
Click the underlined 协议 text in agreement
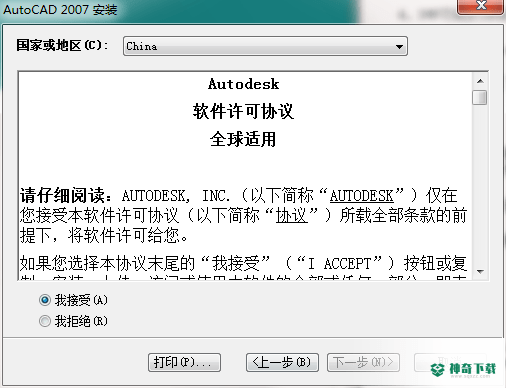pos(292,216)
